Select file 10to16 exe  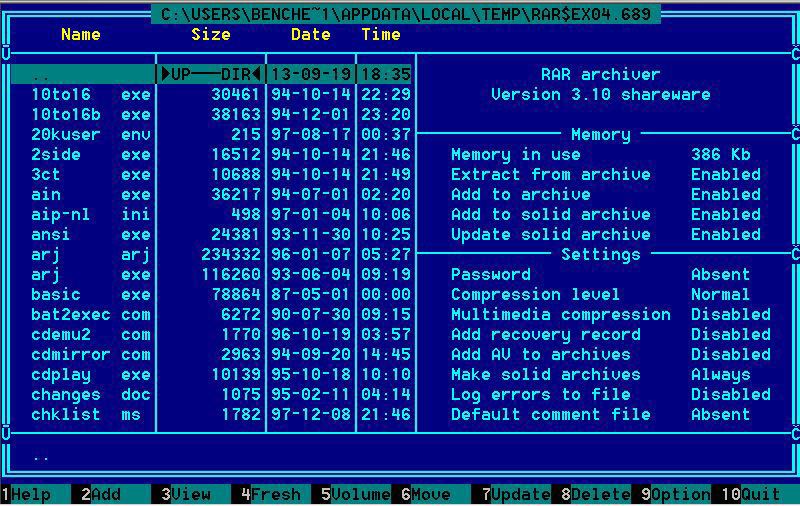(x=211, y=94)
